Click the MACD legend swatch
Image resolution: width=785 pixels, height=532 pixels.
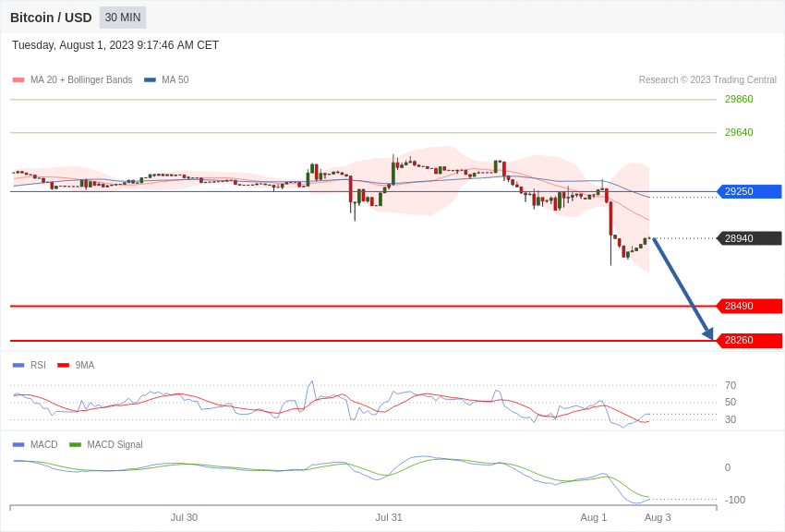coord(18,445)
